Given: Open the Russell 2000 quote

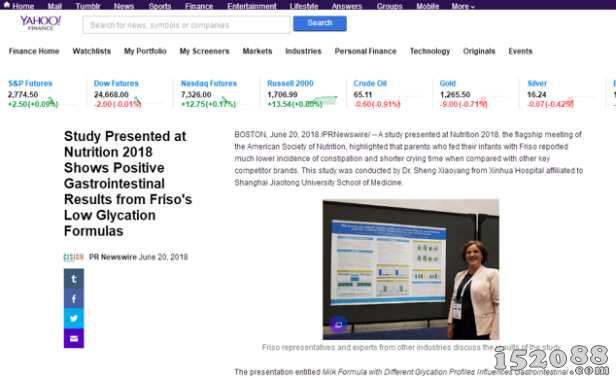Looking at the screenshot, I should [290, 83].
